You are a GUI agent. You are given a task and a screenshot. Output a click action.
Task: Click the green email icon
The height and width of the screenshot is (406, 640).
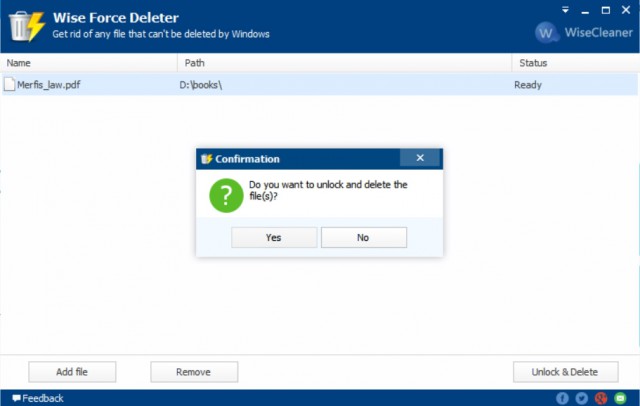pyautogui.click(x=620, y=398)
